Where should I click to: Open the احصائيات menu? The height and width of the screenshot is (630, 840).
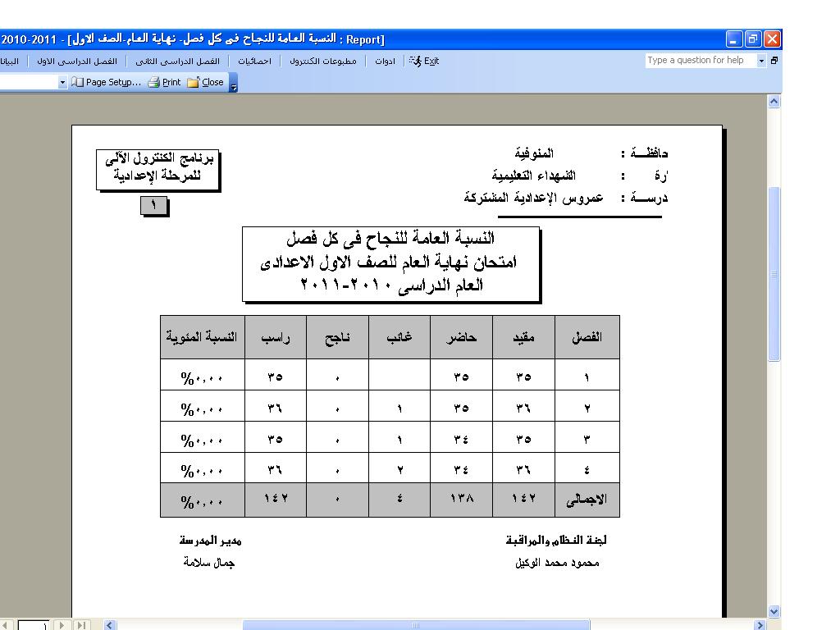click(x=254, y=61)
